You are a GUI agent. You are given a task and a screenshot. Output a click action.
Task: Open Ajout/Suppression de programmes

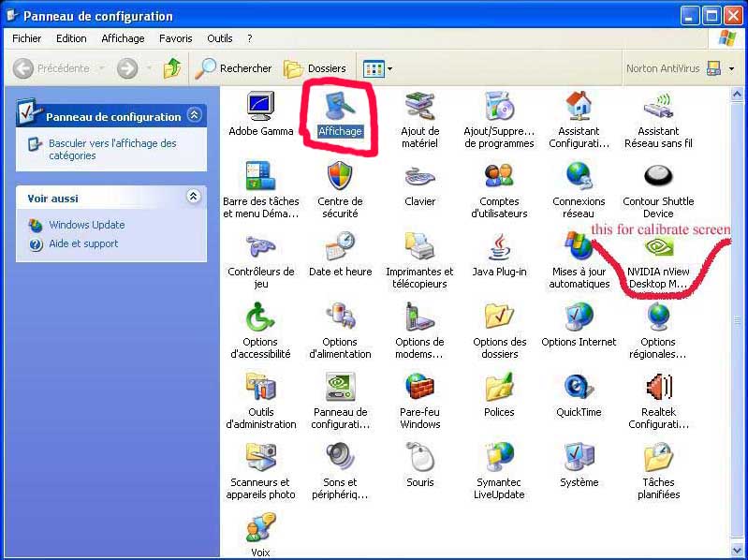click(499, 120)
